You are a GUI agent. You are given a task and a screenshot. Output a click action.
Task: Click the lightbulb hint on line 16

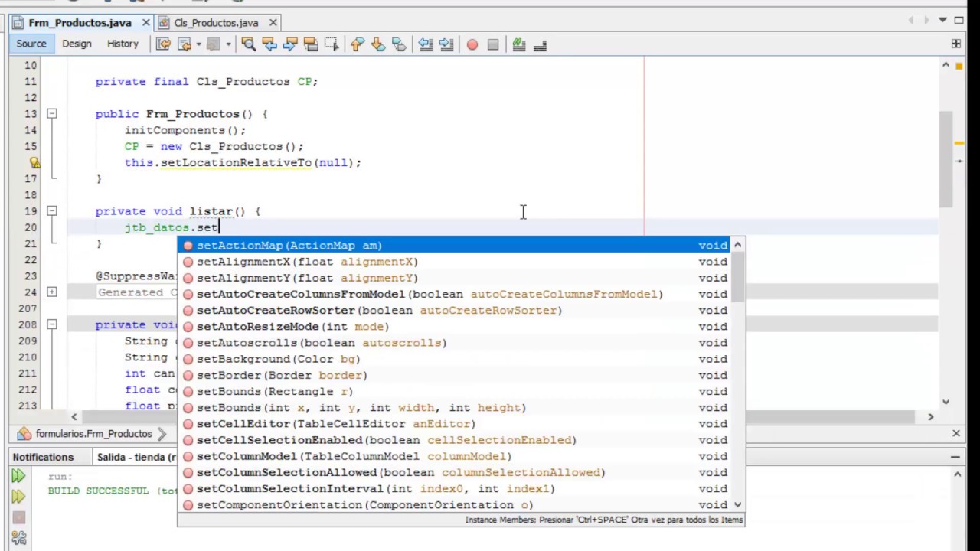click(x=34, y=162)
